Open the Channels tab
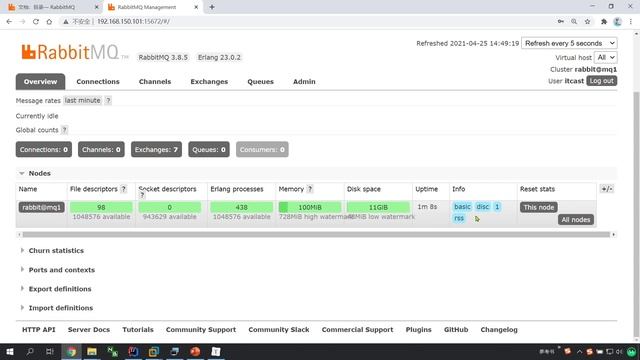The height and width of the screenshot is (360, 640). [x=155, y=82]
